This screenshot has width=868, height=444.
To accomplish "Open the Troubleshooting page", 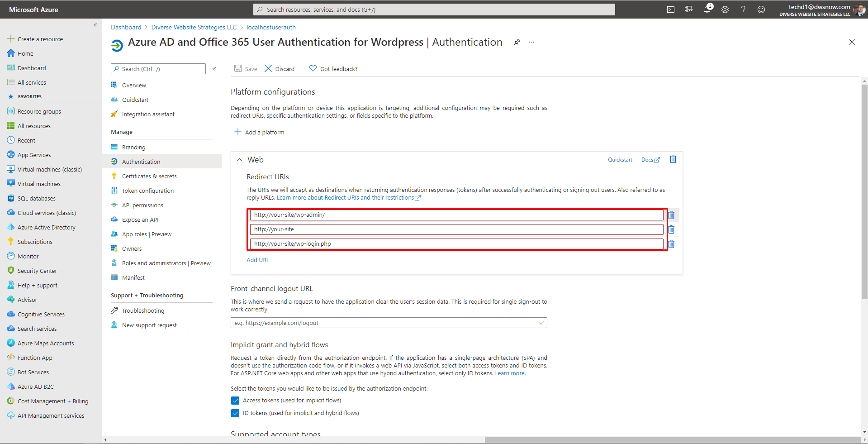I will (x=143, y=310).
